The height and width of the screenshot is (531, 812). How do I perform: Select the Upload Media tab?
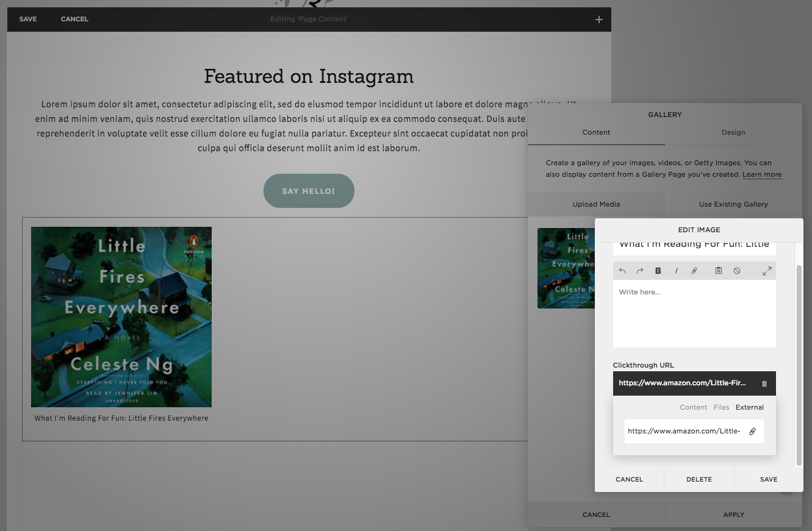tap(596, 204)
